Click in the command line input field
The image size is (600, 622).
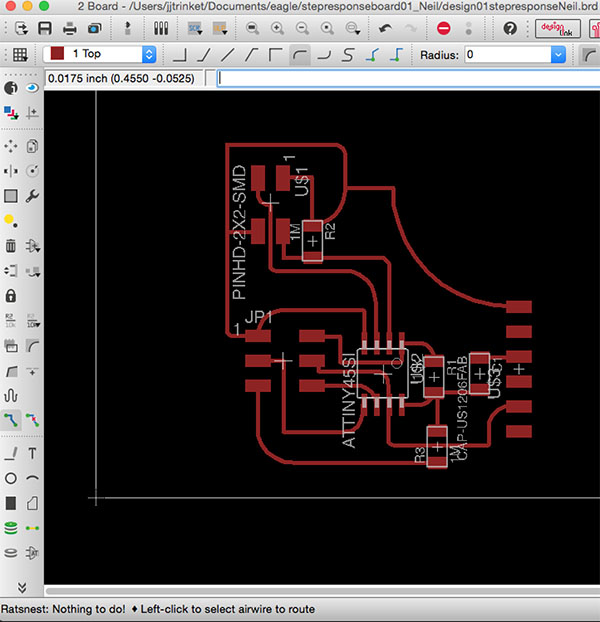pos(400,78)
